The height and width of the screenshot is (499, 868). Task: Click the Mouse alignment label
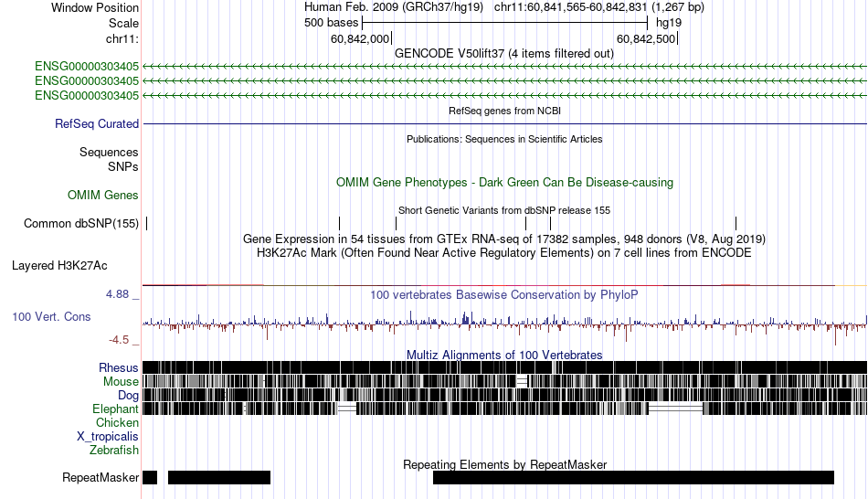(x=121, y=382)
